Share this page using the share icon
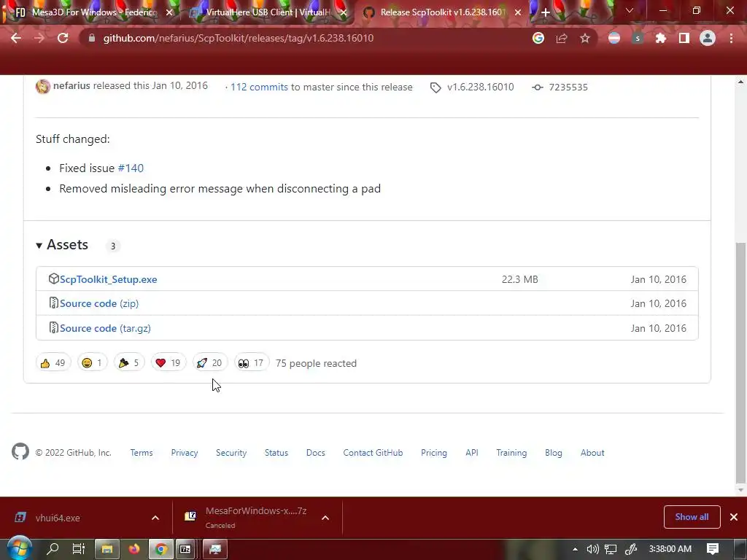This screenshot has height=560, width=747. (x=562, y=38)
